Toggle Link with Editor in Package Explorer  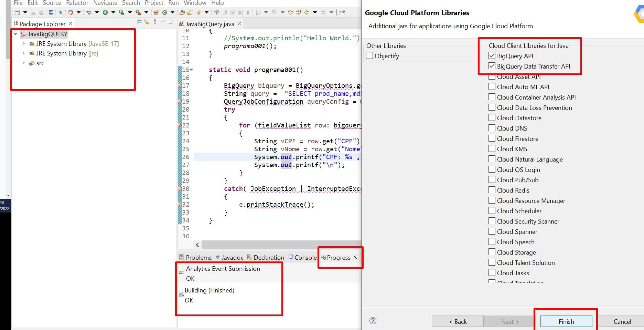[147, 22]
